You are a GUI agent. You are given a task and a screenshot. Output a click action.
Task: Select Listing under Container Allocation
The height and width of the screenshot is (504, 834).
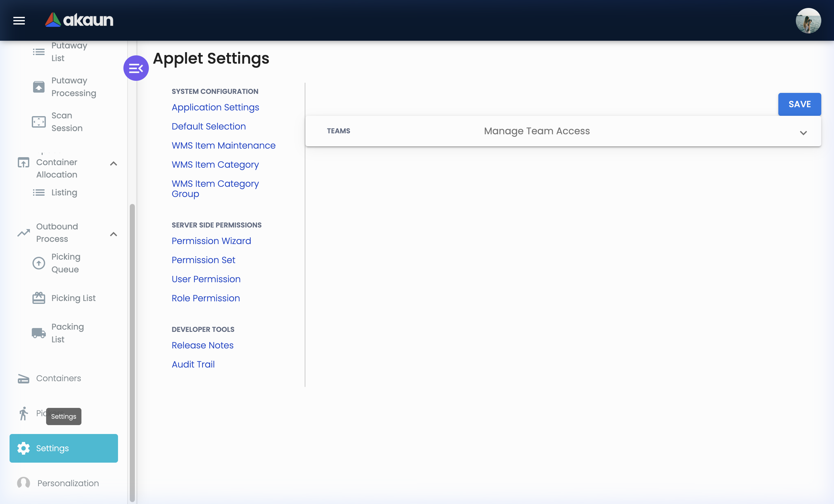coord(64,192)
